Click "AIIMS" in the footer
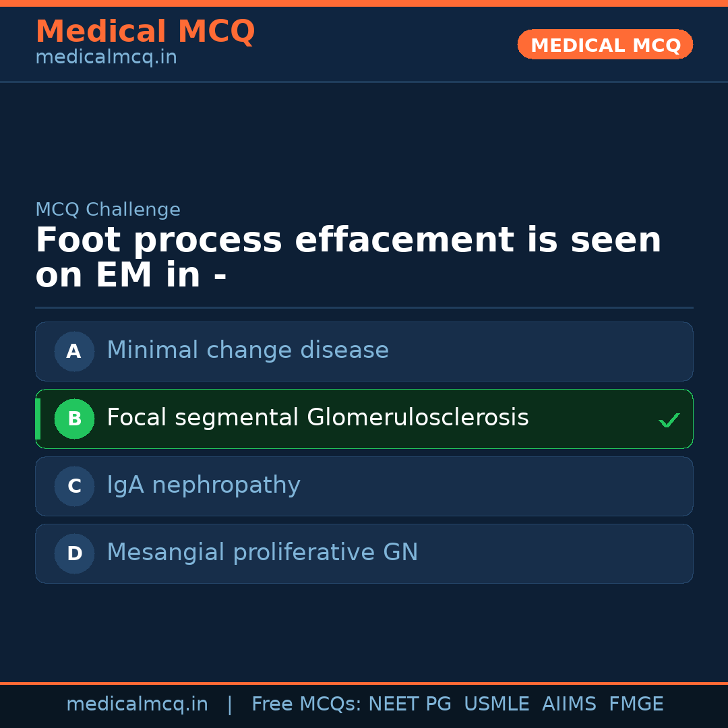The image size is (728, 728). [569, 704]
